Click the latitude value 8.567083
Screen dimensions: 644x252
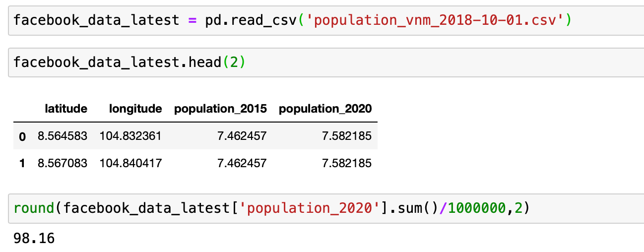click(63, 163)
